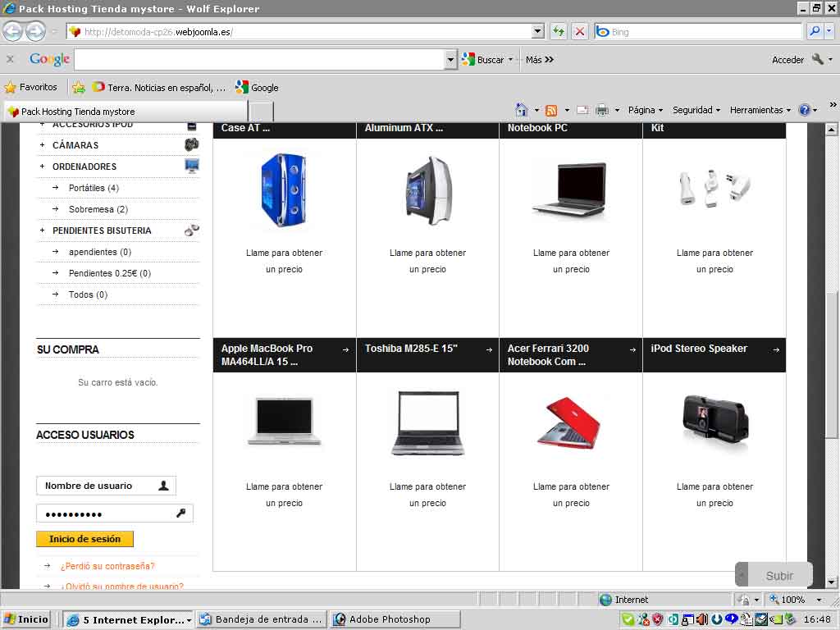Click the camera icon beside CÁMARAS
This screenshot has height=630, width=840.
coord(191,144)
